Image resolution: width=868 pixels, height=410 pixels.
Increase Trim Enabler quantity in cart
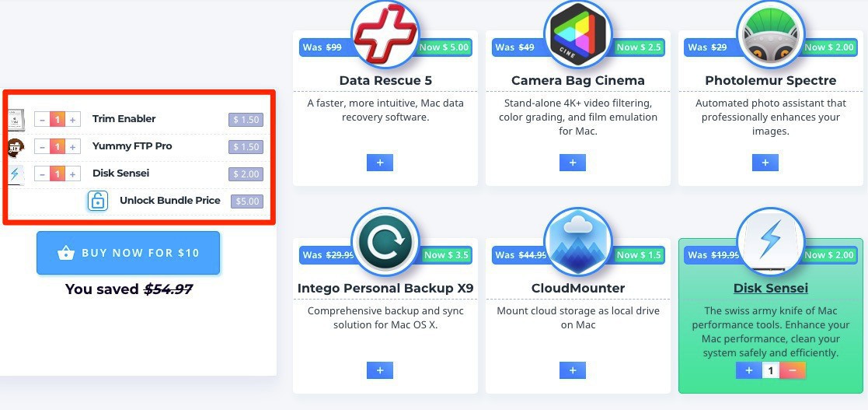pyautogui.click(x=72, y=119)
